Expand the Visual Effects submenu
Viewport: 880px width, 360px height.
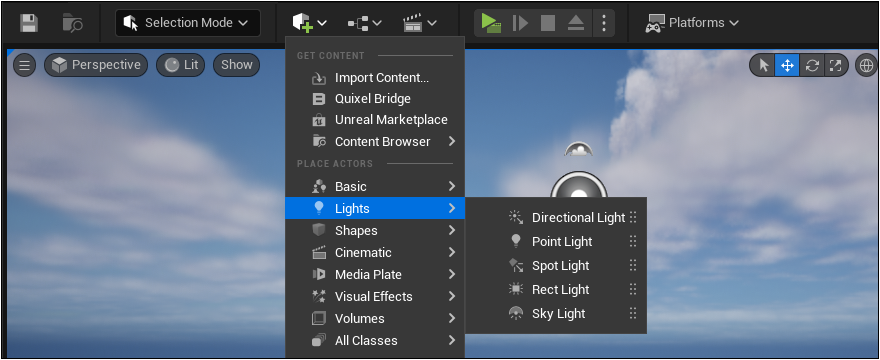click(375, 297)
